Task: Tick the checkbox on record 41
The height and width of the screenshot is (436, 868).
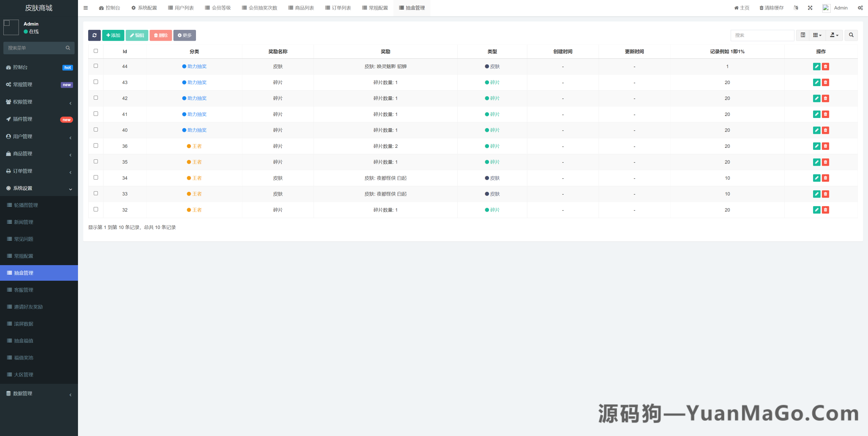Action: click(x=96, y=114)
